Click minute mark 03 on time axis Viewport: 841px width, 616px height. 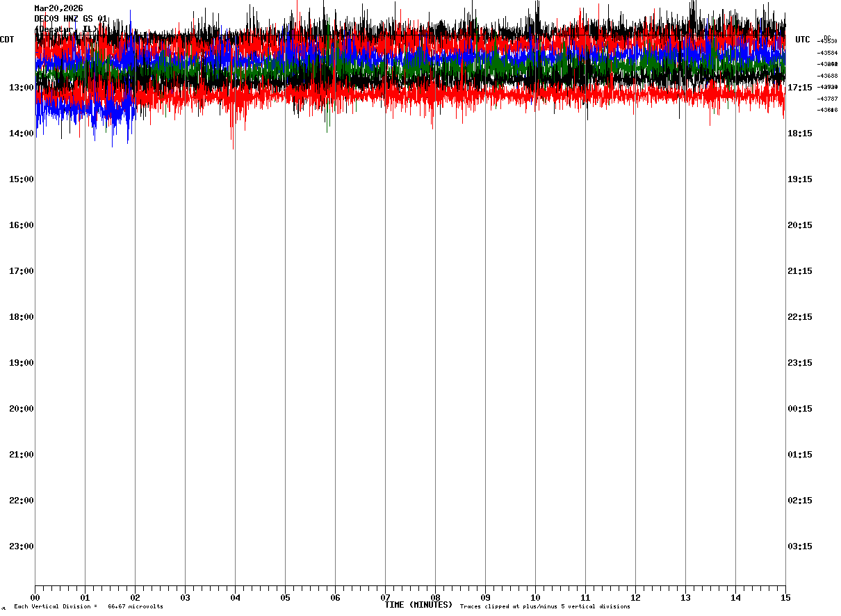(x=185, y=598)
